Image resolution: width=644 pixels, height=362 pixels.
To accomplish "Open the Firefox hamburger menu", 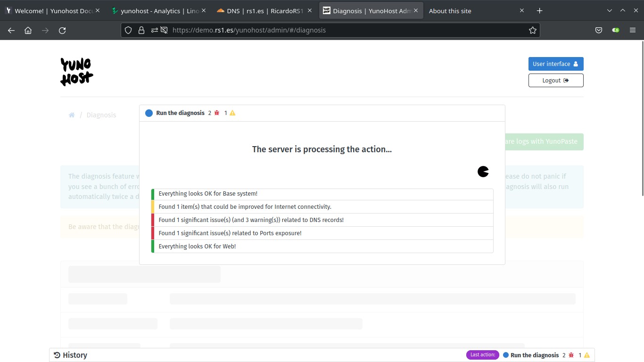I will [x=633, y=30].
